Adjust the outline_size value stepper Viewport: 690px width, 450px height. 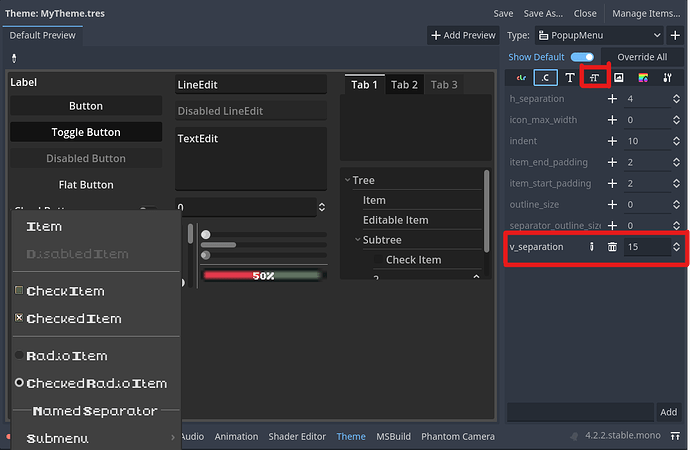click(x=676, y=204)
